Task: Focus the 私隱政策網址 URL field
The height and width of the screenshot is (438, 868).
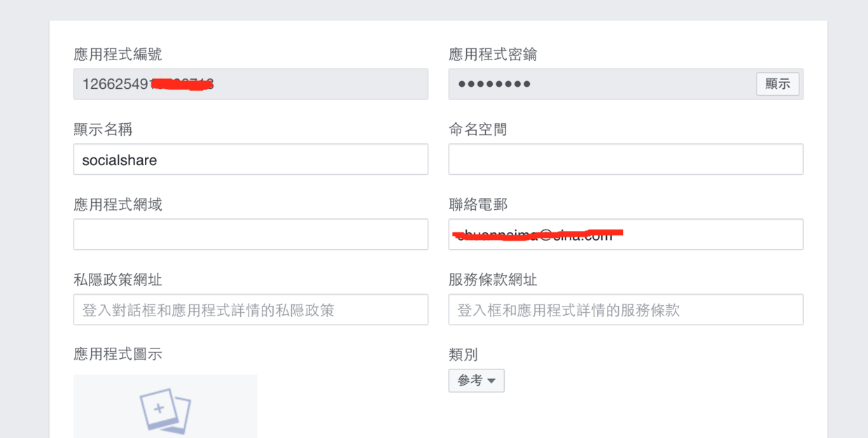Action: [251, 309]
